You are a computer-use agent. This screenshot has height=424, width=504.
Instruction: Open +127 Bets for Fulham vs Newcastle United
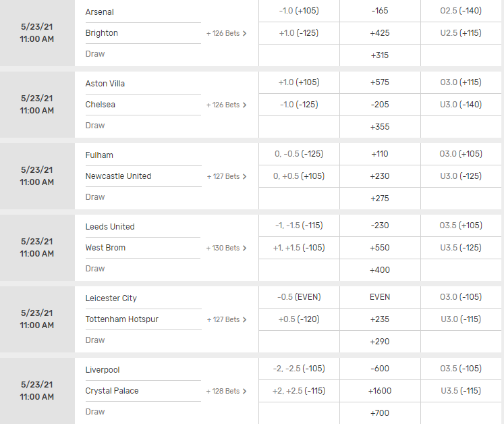tap(227, 176)
